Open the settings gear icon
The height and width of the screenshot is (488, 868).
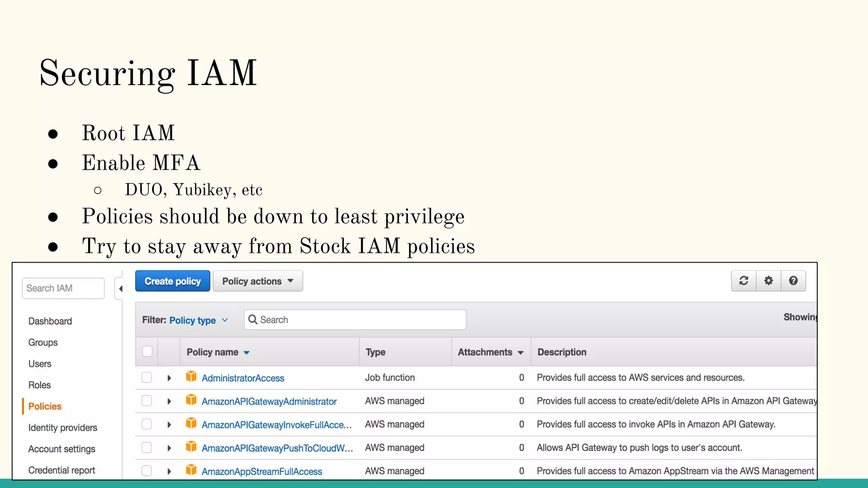[x=768, y=281]
